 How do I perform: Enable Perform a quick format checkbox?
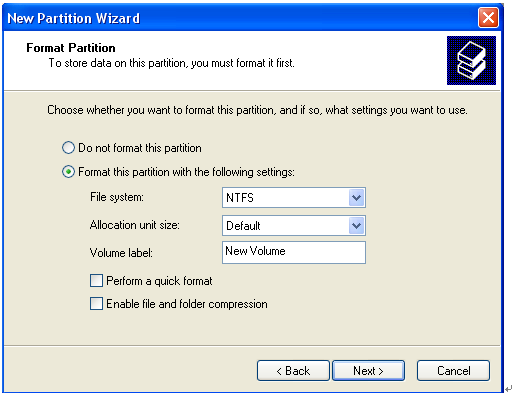96,281
